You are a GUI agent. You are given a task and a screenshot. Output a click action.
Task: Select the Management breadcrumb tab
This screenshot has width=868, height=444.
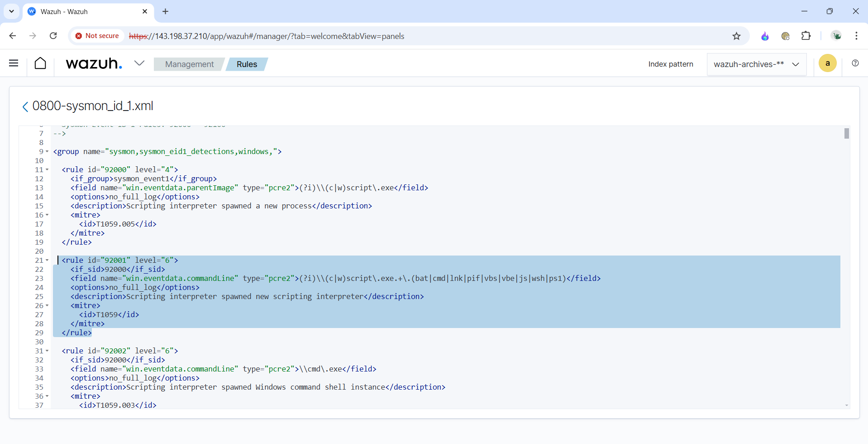pyautogui.click(x=189, y=64)
